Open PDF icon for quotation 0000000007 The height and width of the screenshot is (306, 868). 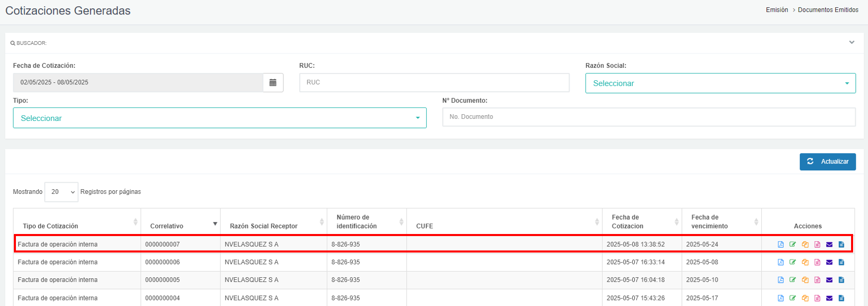click(x=781, y=244)
